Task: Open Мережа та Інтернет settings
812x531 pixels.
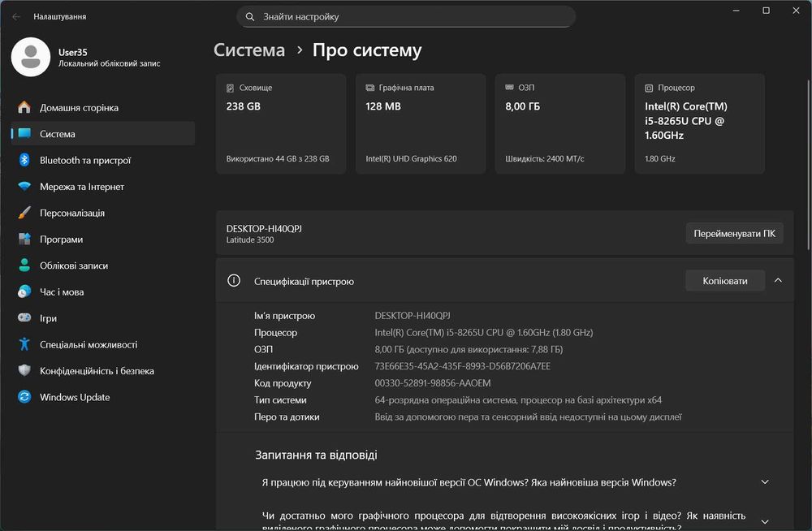Action: [x=102, y=187]
